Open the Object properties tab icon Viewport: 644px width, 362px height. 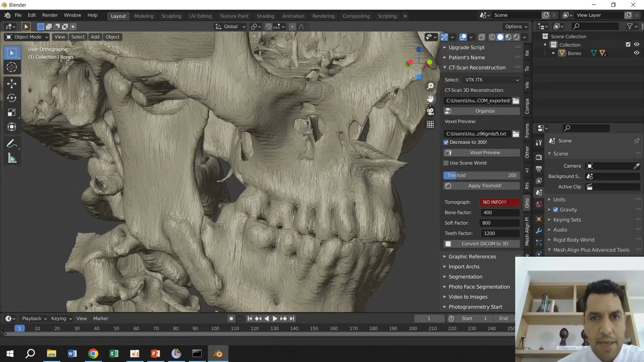(539, 219)
